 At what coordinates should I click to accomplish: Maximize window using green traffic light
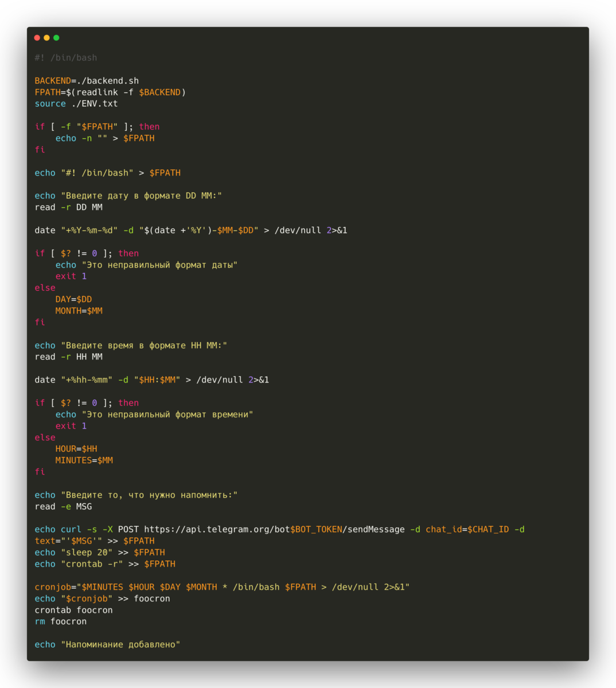click(56, 37)
